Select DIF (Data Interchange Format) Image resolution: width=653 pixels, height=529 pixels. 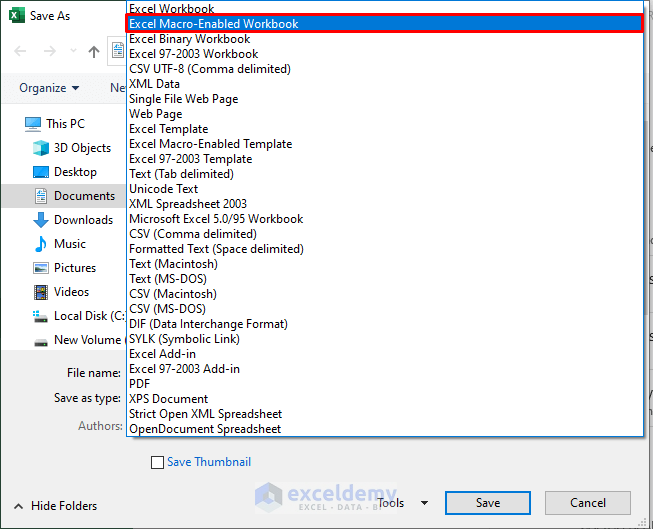(x=385, y=324)
